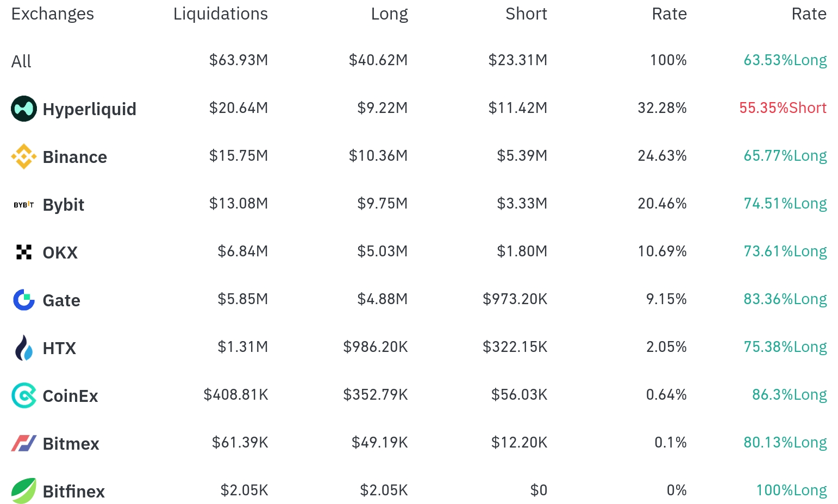This screenshot has height=504, width=838.
Task: Click the Binance diamond logo icon
Action: click(24, 156)
